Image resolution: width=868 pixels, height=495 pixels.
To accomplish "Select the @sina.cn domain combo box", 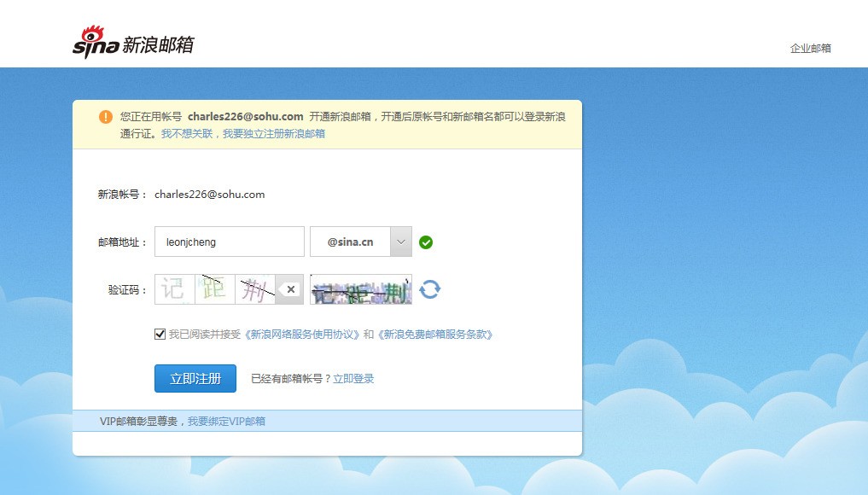I will (361, 242).
